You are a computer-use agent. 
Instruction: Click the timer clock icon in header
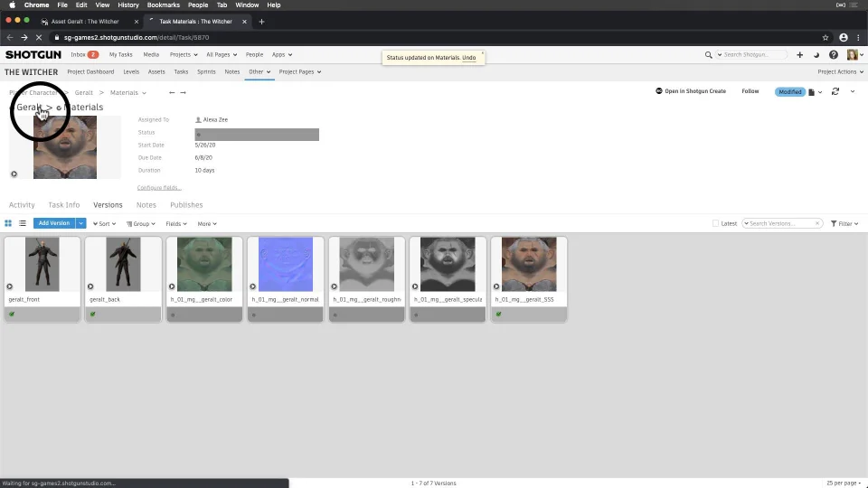tap(816, 55)
